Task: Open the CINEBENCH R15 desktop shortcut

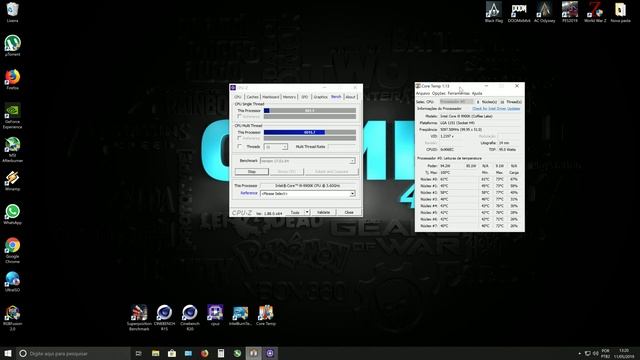Action: pyautogui.click(x=164, y=318)
